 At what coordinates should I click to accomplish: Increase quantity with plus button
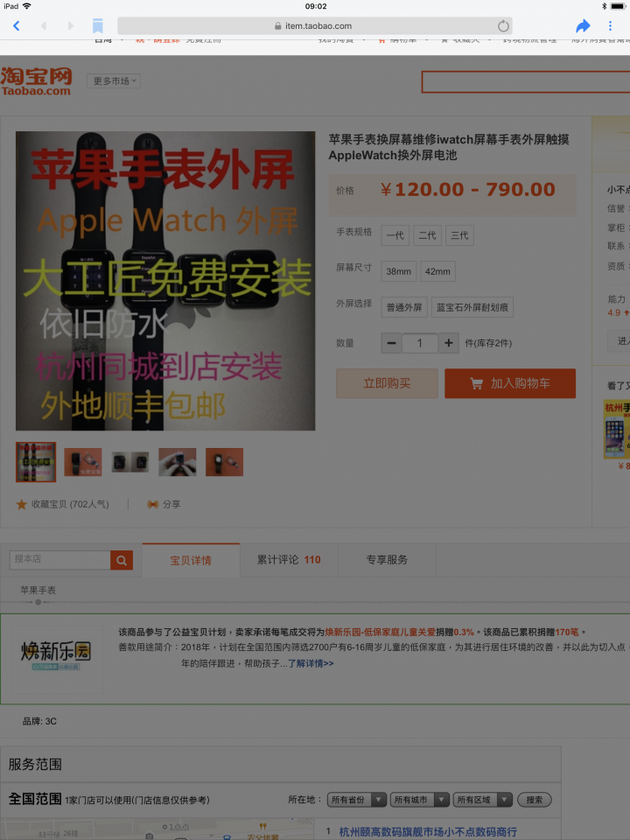point(449,343)
